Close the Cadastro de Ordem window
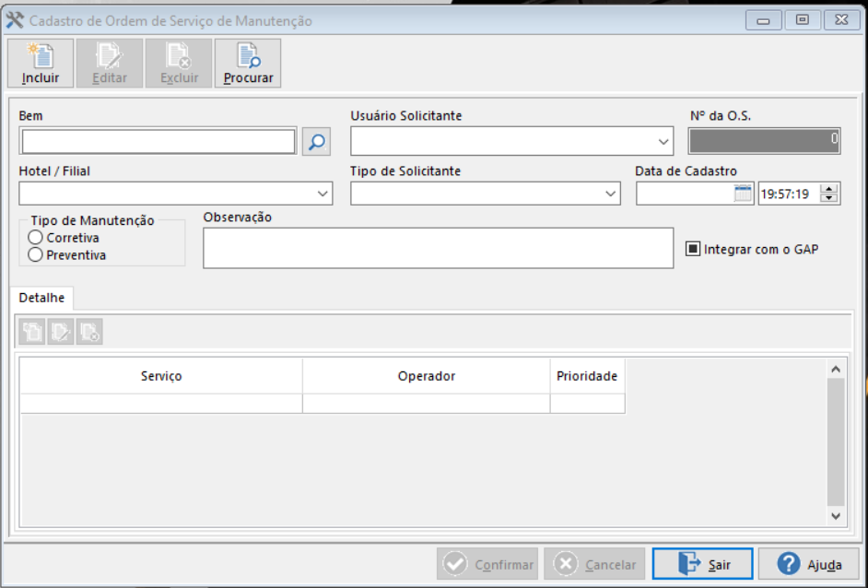 (x=841, y=20)
